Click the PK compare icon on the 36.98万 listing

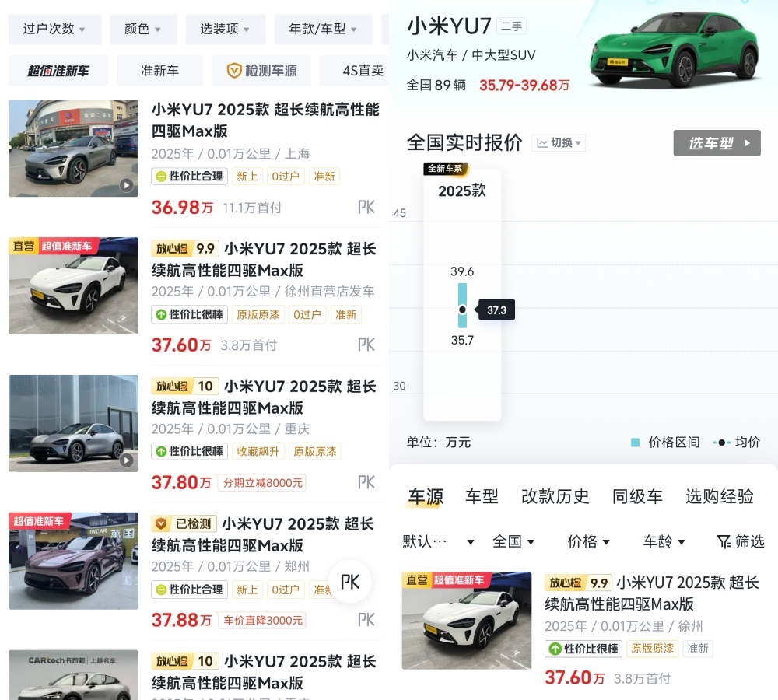coord(366,207)
